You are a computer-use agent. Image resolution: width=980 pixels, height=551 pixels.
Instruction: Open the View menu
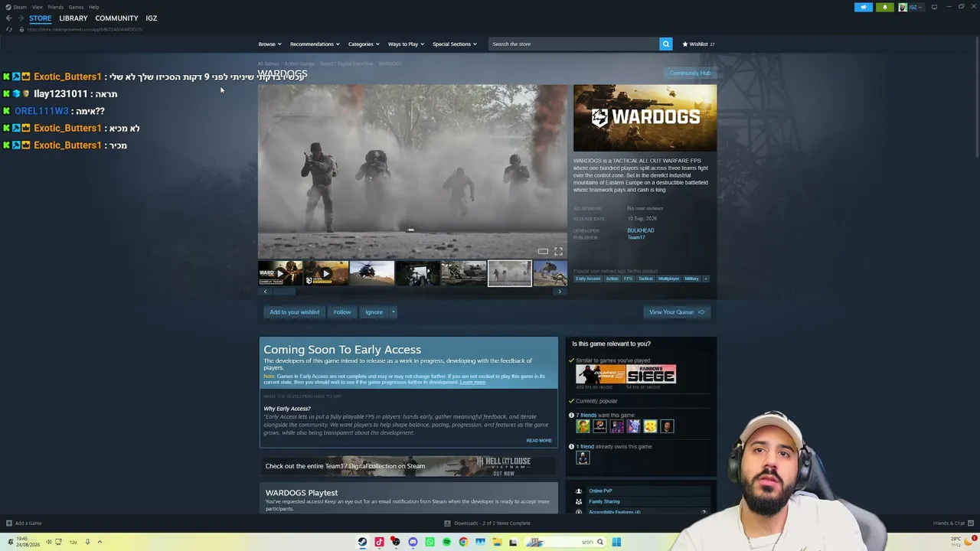[38, 7]
